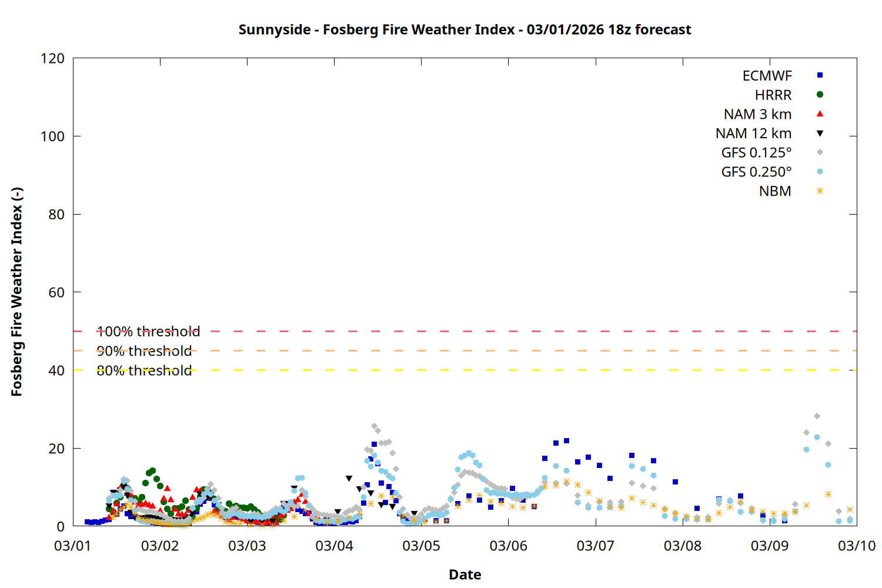Click the 120 value on y-axis
Image resolution: width=882 pixels, height=588 pixels.
[x=52, y=58]
